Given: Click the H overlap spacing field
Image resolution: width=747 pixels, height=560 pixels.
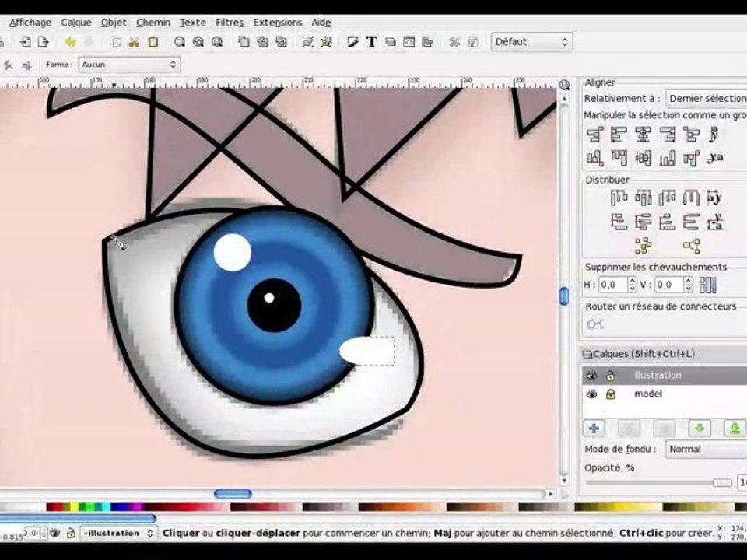Looking at the screenshot, I should (613, 285).
